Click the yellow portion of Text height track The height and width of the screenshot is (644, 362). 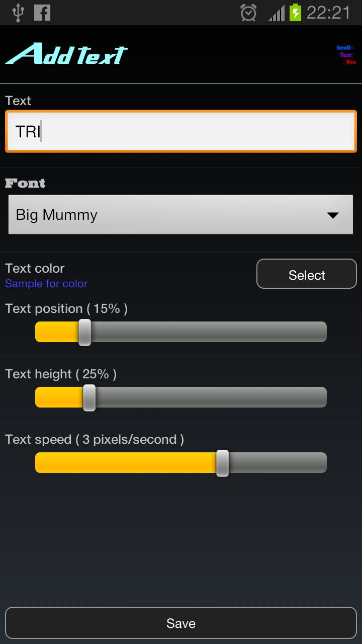59,397
